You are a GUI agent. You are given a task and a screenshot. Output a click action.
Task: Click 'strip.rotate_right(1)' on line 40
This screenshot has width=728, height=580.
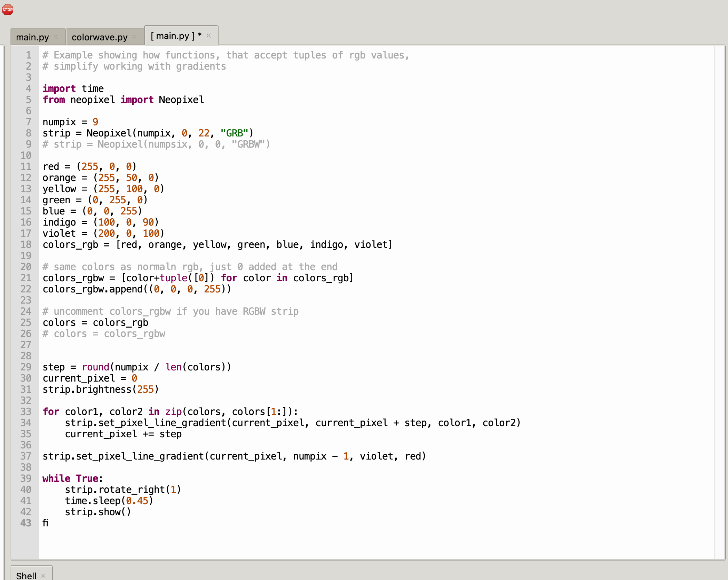[x=123, y=489]
